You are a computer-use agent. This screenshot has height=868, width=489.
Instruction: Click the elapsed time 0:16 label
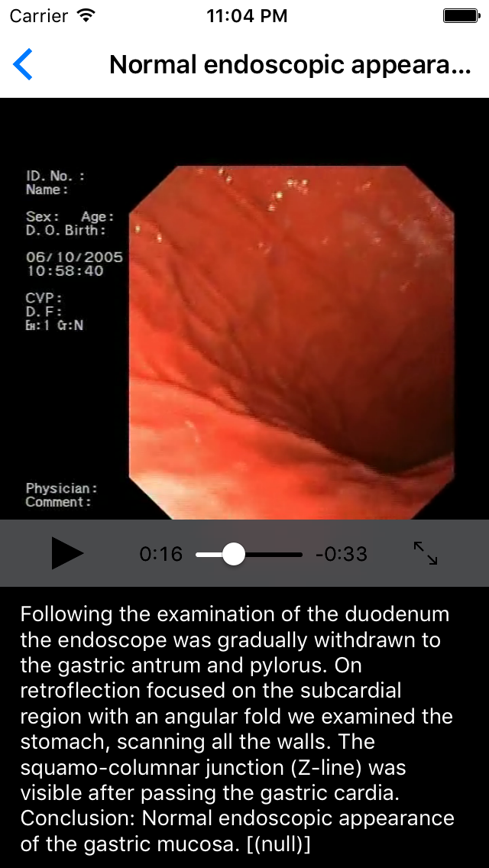coord(160,554)
